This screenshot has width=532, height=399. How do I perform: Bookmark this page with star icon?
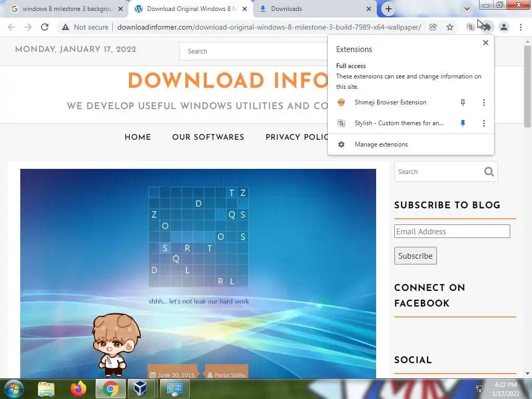450,27
